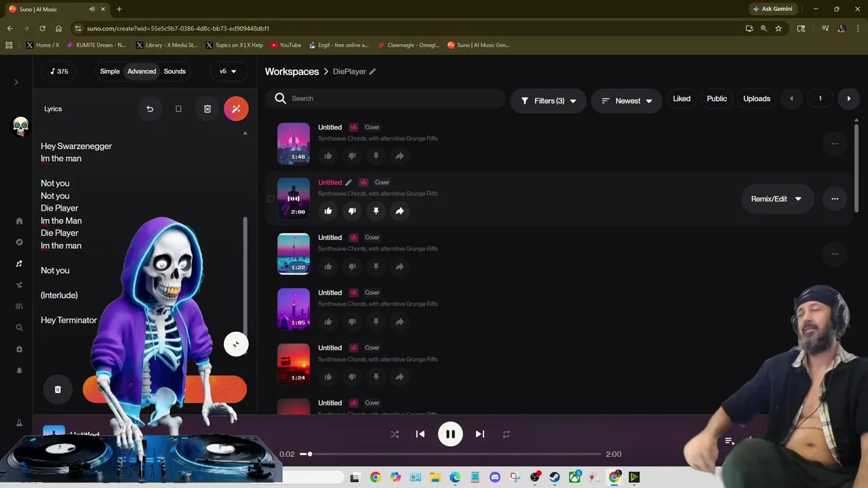Collapse lyrics box with shrink arrows button
The width and height of the screenshot is (868, 488).
(x=236, y=344)
